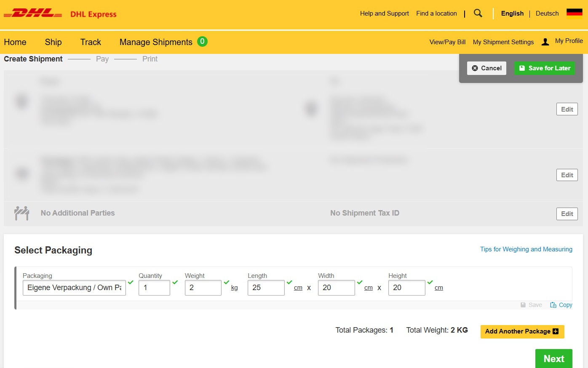Image resolution: width=588 pixels, height=368 pixels.
Task: Open the search magnifier icon
Action: (x=478, y=13)
